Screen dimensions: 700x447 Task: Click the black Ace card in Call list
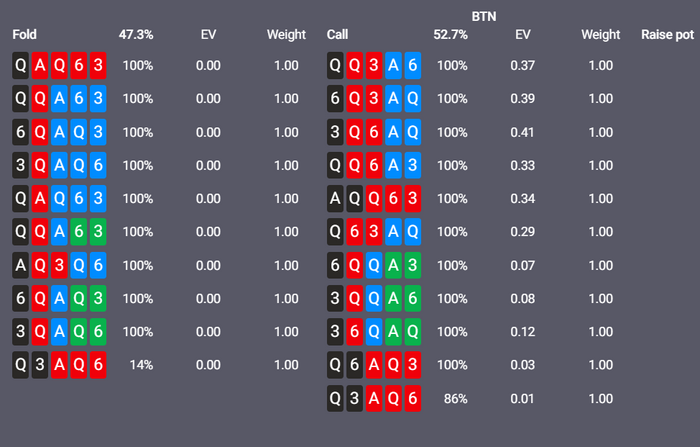336,199
